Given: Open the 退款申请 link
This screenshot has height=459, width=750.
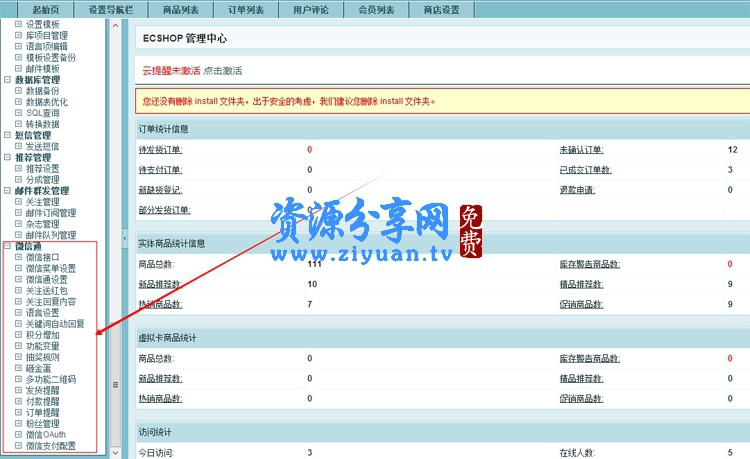Looking at the screenshot, I should (x=577, y=190).
